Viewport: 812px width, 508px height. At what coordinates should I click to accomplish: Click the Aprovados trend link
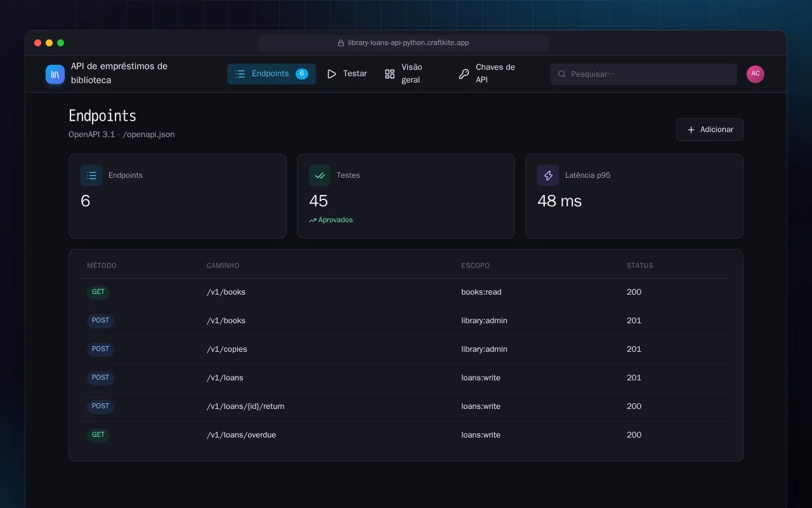[x=331, y=220]
